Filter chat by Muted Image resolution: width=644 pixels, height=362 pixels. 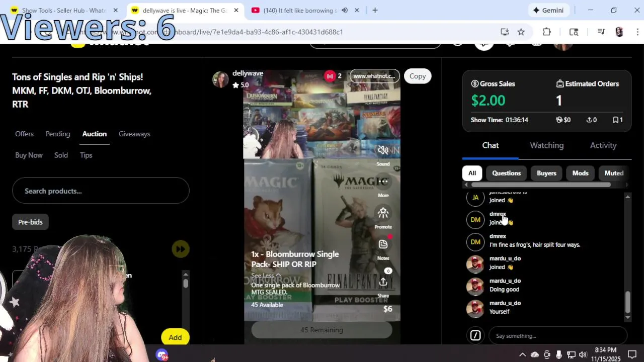pyautogui.click(x=614, y=173)
